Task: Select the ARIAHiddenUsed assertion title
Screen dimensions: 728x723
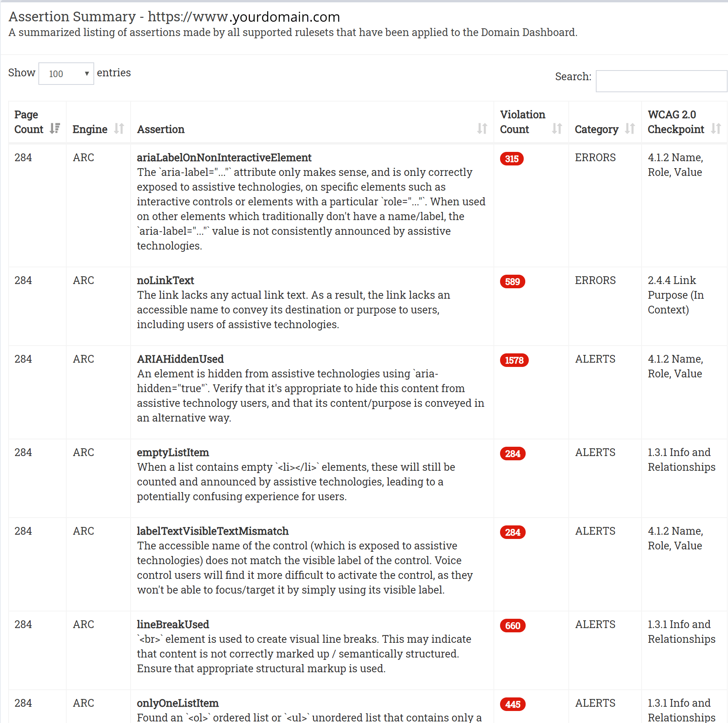Action: point(180,359)
